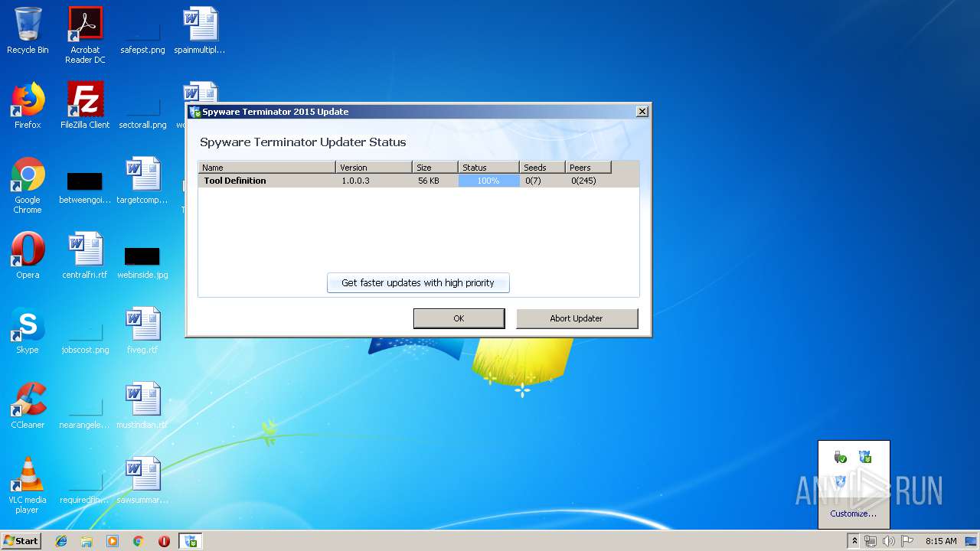Open FileZilla Client desktop shortcut
The width and height of the screenshot is (980, 551).
pos(85,106)
